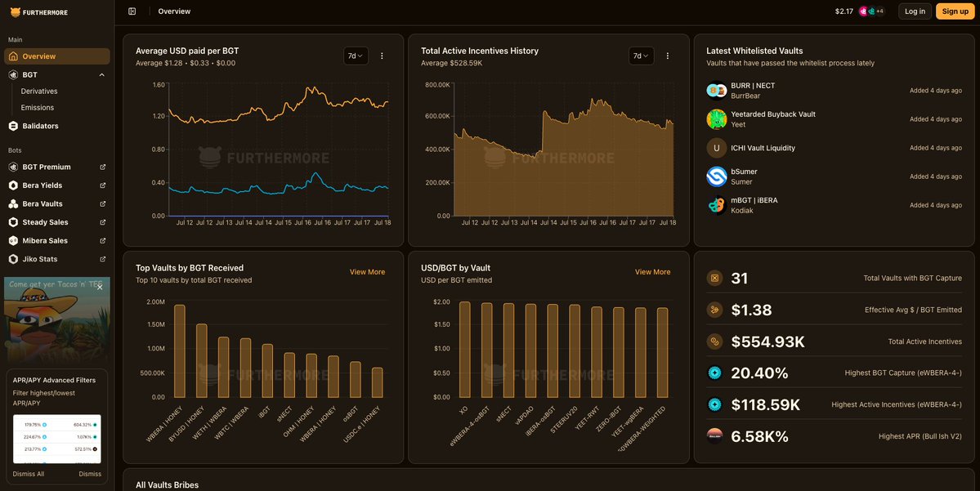Click Dismiss All in filters card
This screenshot has height=491, width=980.
[29, 474]
